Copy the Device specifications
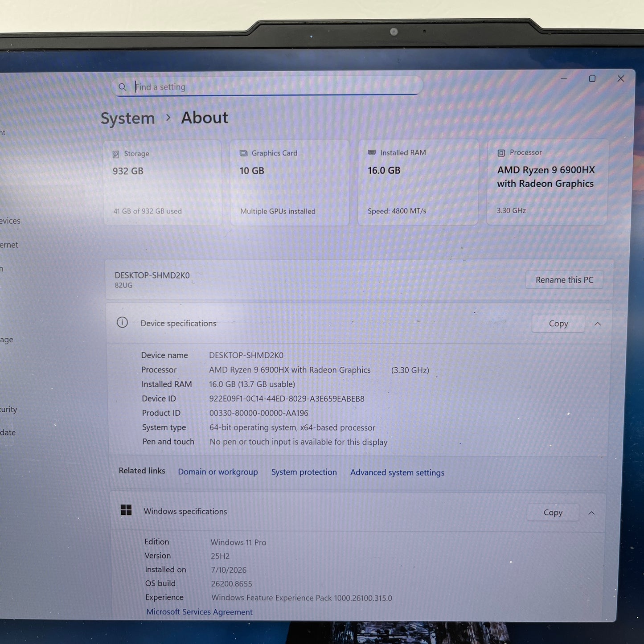Viewport: 644px width, 644px height. pyautogui.click(x=558, y=324)
